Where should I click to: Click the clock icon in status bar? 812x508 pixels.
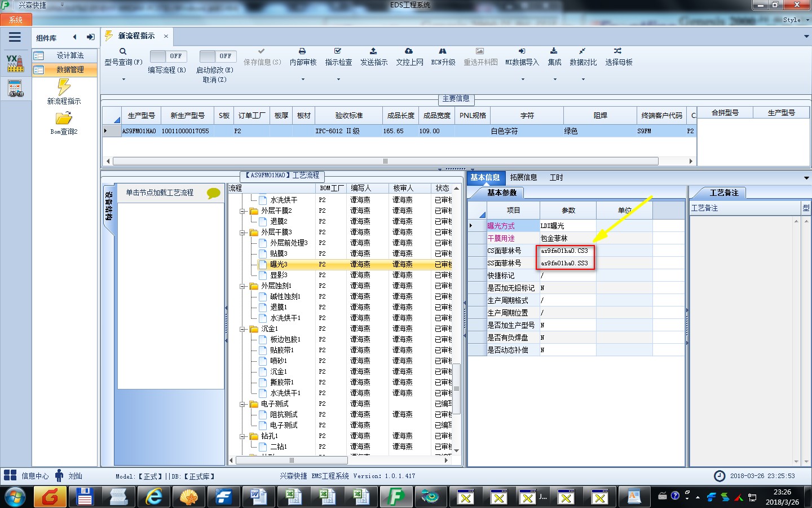click(720, 476)
